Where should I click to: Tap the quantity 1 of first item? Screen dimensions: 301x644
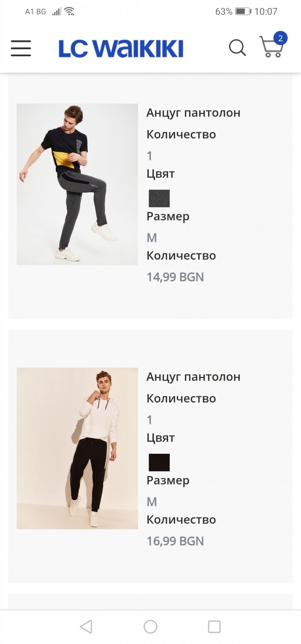point(150,156)
